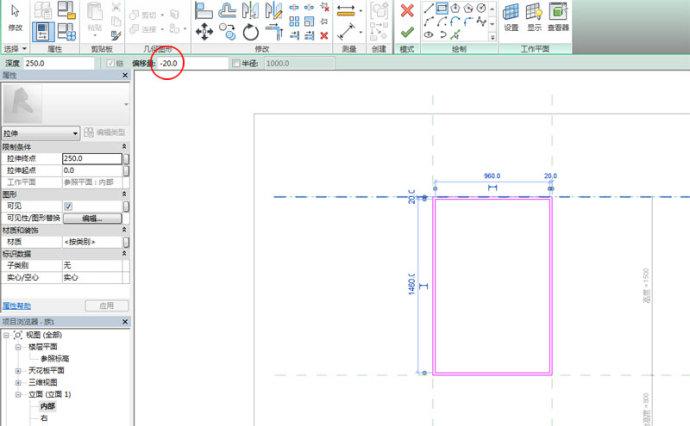
Task: Expand the Ceiling Plans (天花板平面) tree node
Action: pos(18,370)
